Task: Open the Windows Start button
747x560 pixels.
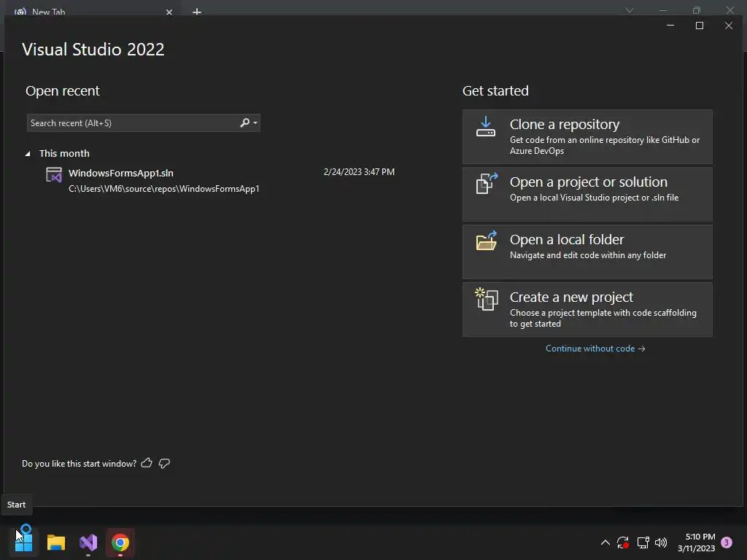Action: click(24, 542)
